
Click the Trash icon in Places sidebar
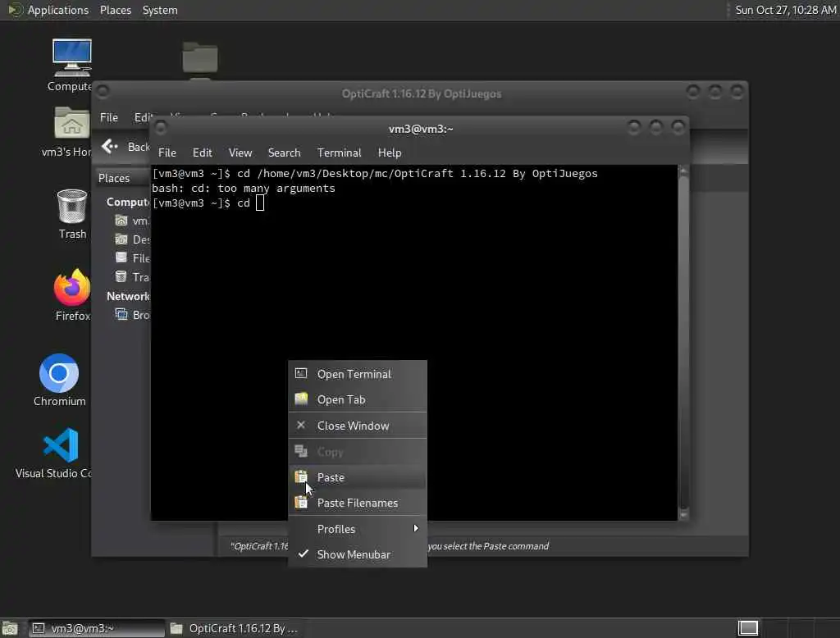[x=121, y=276]
